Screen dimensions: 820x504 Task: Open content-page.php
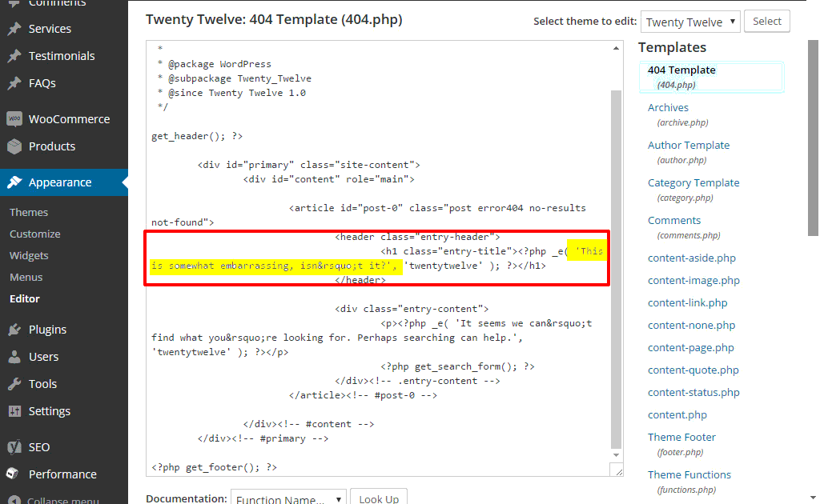click(x=691, y=348)
